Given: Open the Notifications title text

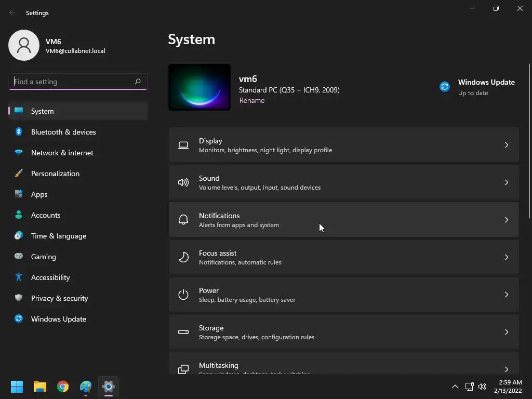Looking at the screenshot, I should pyautogui.click(x=219, y=216).
